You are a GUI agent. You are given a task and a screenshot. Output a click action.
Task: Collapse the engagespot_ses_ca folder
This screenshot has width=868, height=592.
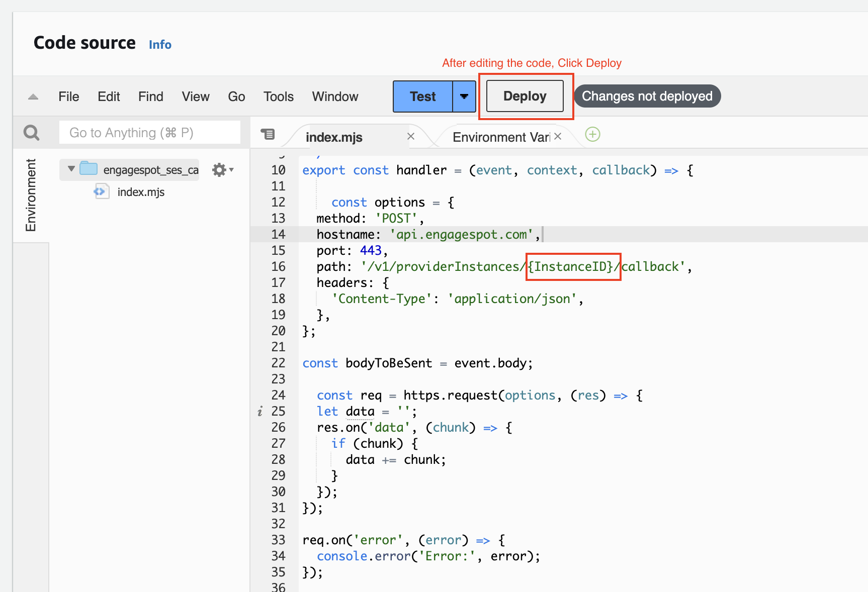(71, 169)
